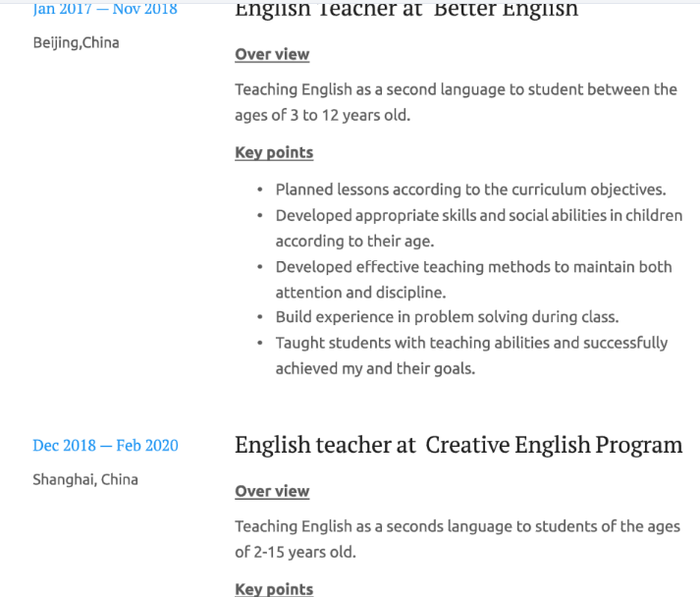Click Over view under Creative English Program

point(272,491)
